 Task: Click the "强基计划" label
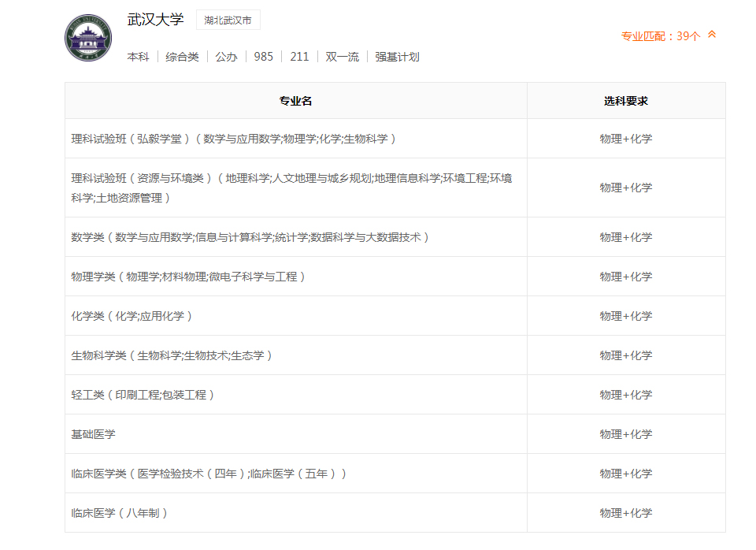coord(397,57)
